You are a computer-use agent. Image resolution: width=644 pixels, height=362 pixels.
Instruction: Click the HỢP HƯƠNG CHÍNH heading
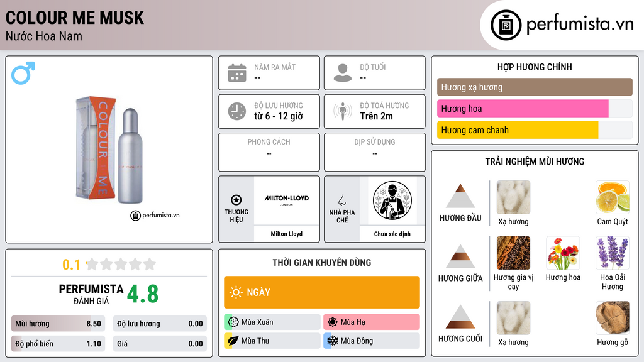[535, 67]
